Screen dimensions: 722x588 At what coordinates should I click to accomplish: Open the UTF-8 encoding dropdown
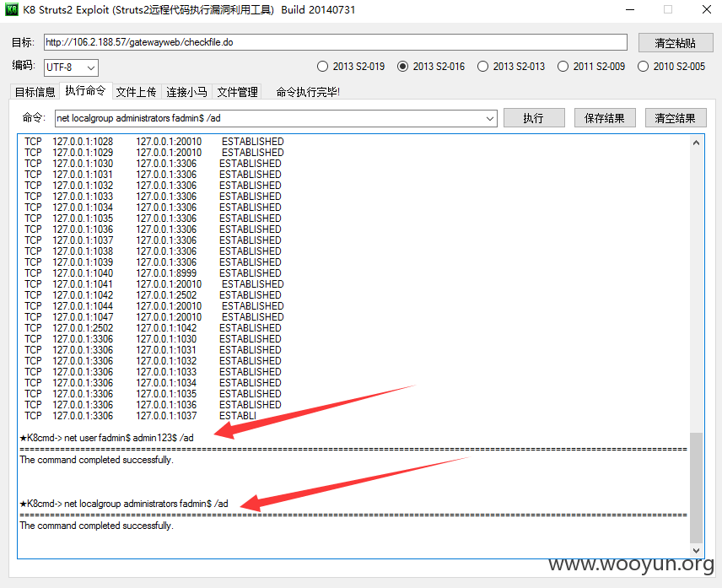[x=72, y=67]
